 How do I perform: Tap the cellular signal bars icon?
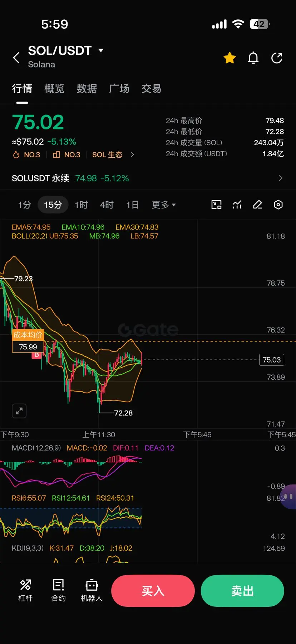coord(219,24)
